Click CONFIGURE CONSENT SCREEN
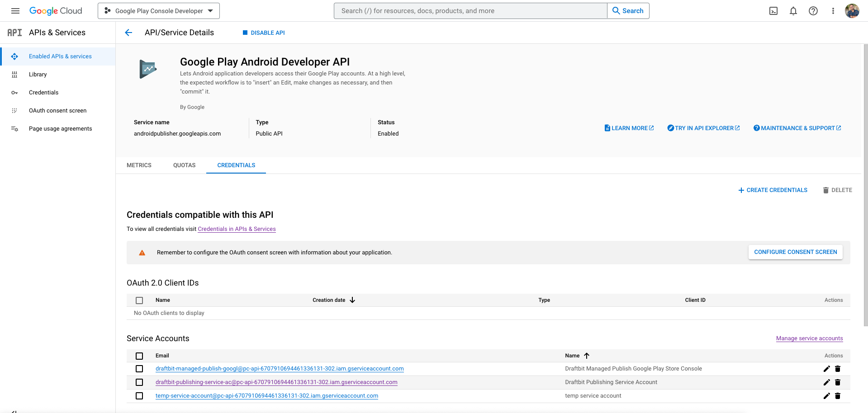The width and height of the screenshot is (868, 413). pyautogui.click(x=796, y=252)
